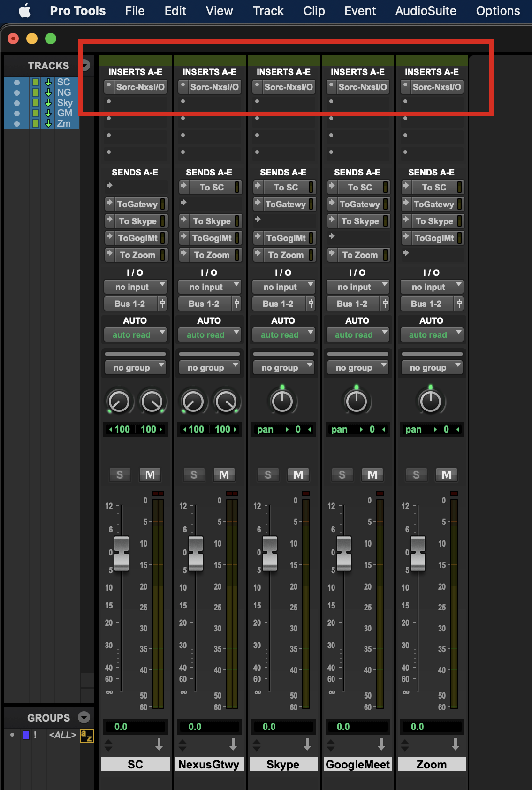Click Sorc-NxsI/O insert on NexusGtwy track
Viewport: 532px width, 790px height.
point(214,87)
